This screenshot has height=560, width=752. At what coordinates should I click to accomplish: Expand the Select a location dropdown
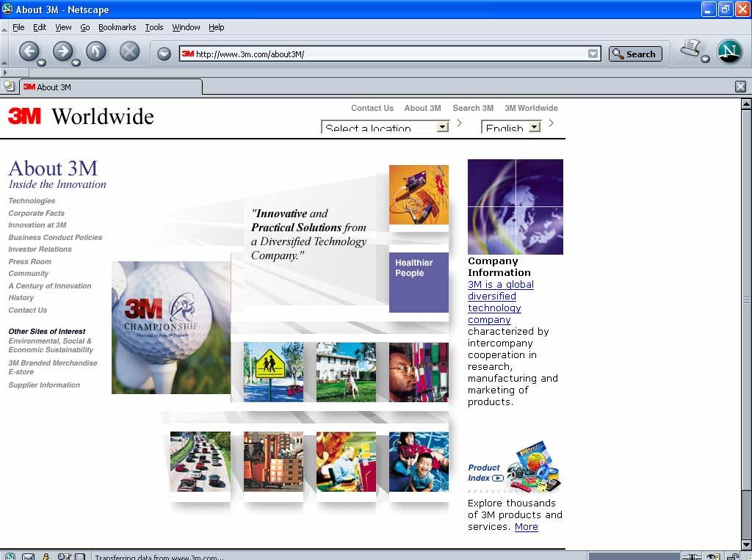coord(385,126)
